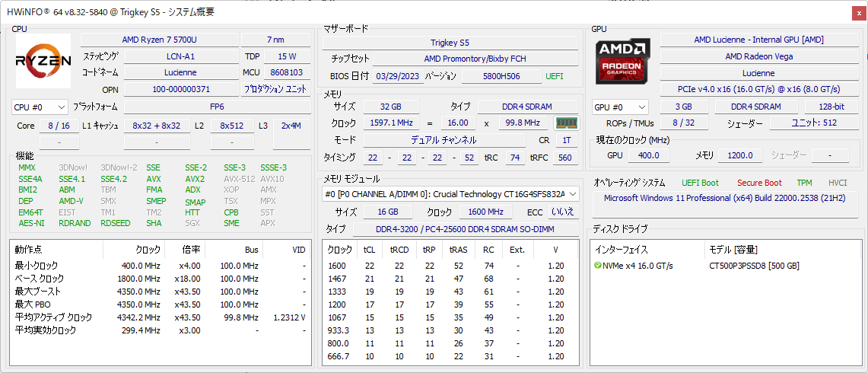
Task: Click the UEFI Boot status label
Action: (x=699, y=183)
